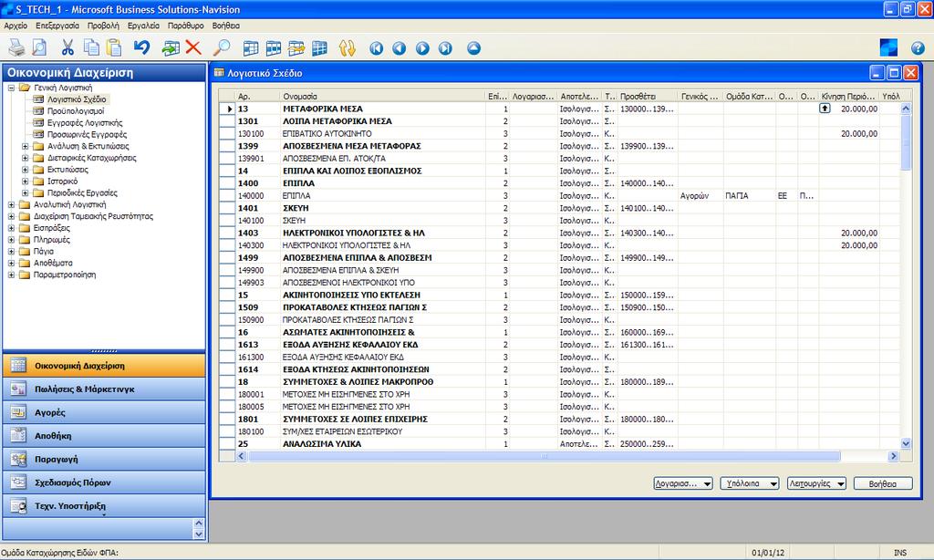Click the horizontal scrollbar right arrow
Viewport: 934px width, 560px height.
893,456
